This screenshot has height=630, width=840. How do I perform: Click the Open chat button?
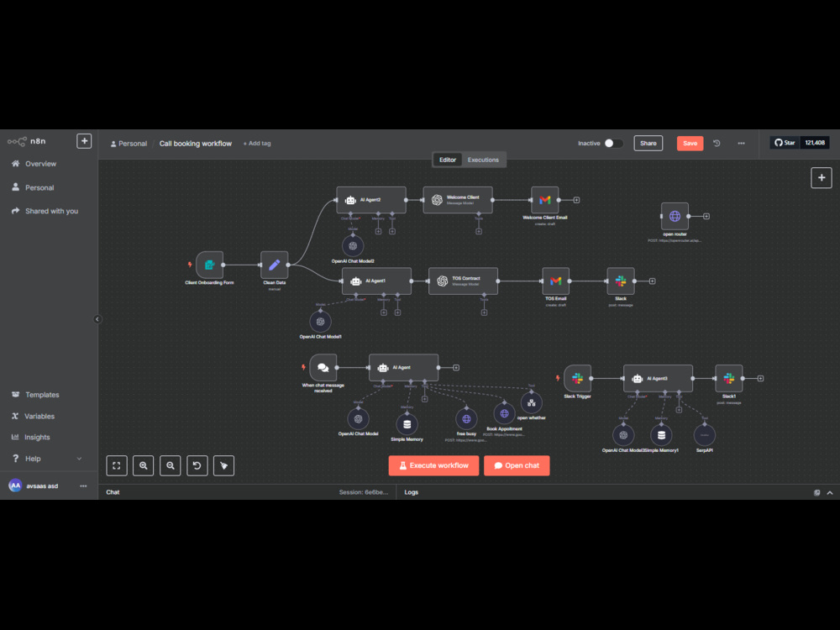point(517,465)
